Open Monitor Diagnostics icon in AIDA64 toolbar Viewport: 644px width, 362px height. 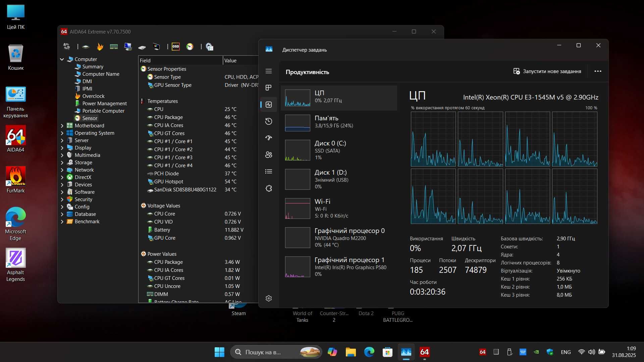128,47
